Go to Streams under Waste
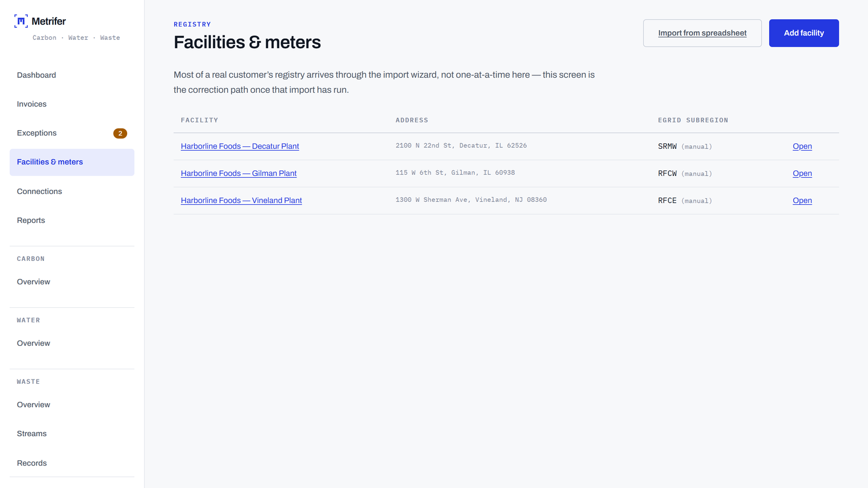 [x=72, y=434]
